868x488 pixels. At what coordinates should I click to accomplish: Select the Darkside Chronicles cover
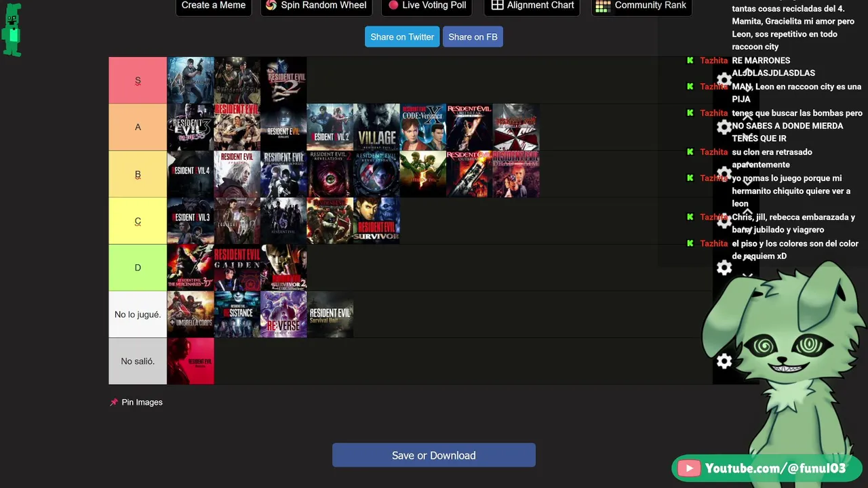pyautogui.click(x=283, y=174)
